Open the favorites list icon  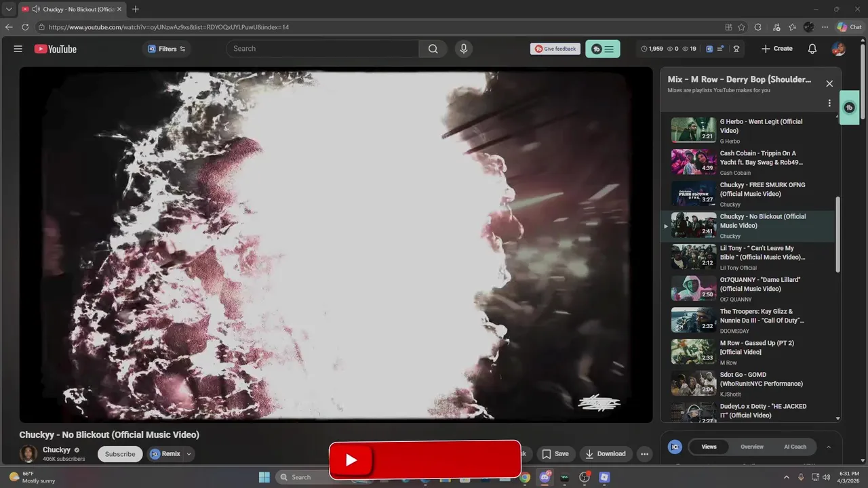tap(792, 27)
